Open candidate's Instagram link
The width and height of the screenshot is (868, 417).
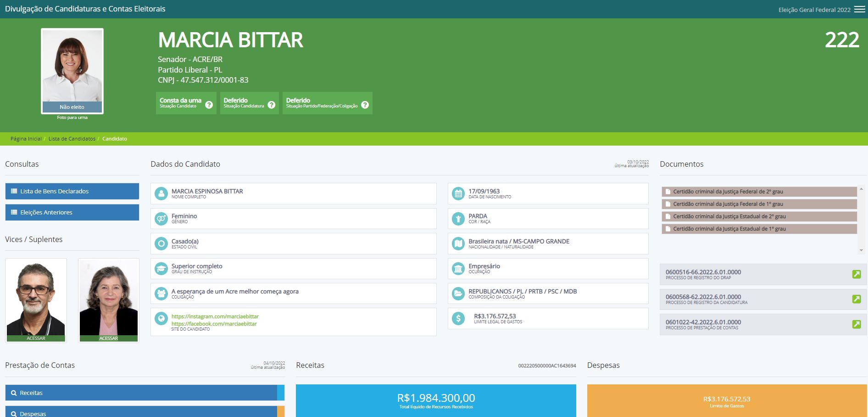point(215,316)
